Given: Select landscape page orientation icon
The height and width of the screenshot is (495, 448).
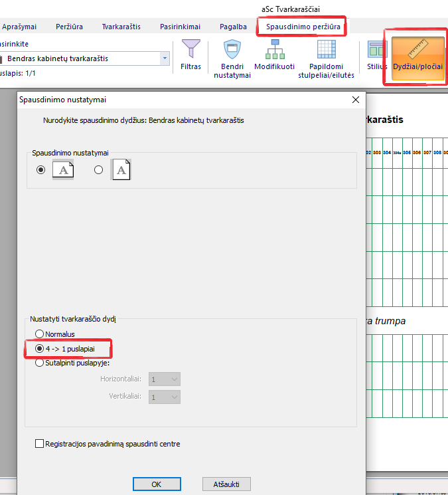Looking at the screenshot, I should click(x=62, y=170).
